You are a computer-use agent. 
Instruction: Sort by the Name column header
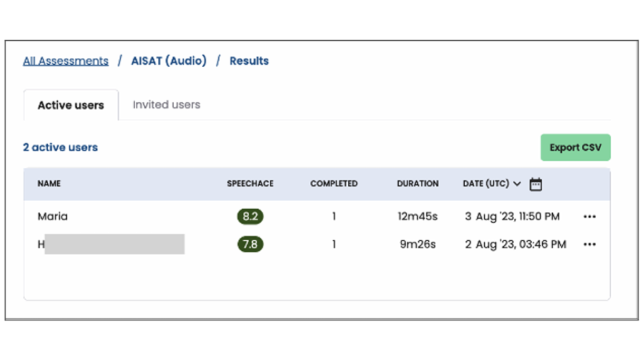tap(49, 184)
